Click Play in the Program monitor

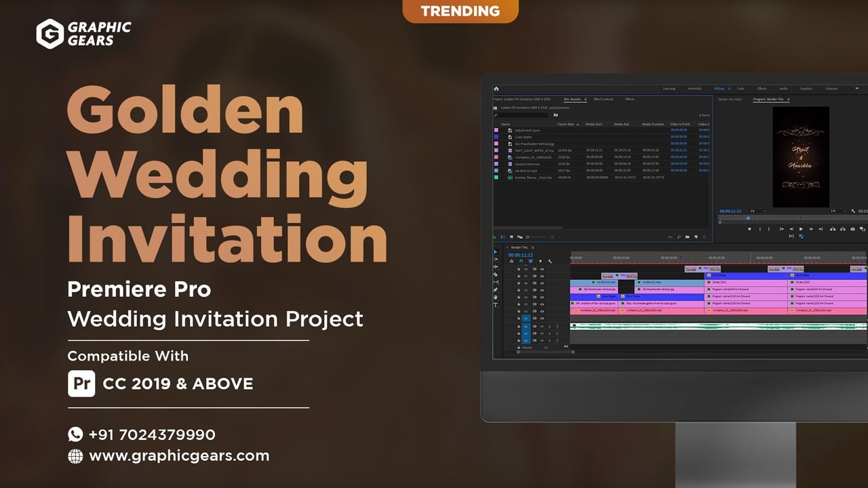(x=801, y=229)
